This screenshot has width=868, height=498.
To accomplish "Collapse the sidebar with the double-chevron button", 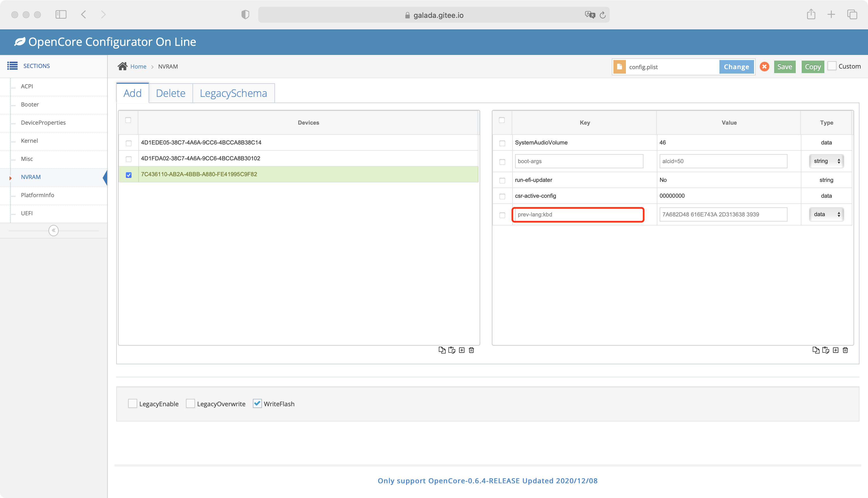I will 53,230.
